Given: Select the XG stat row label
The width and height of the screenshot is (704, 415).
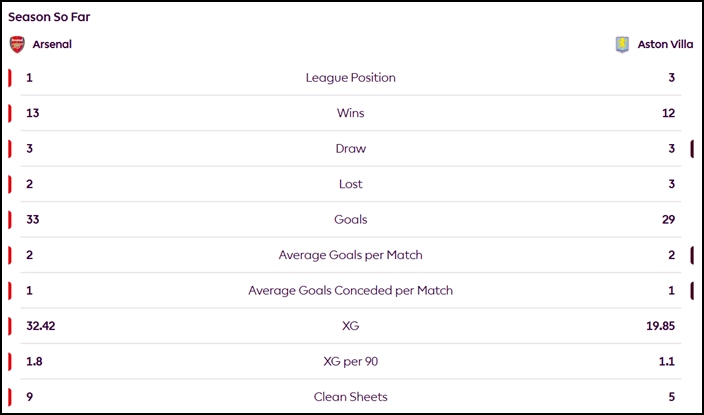Looking at the screenshot, I should pyautogui.click(x=350, y=326).
